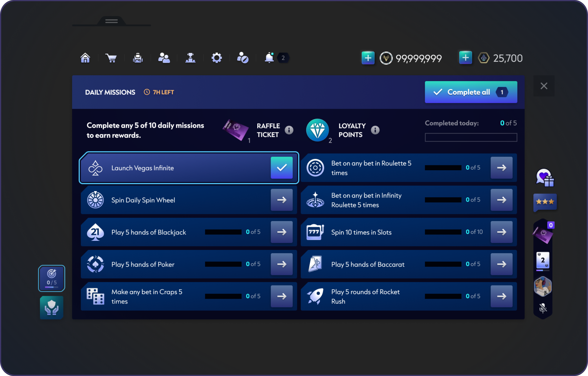Claim the Launch Vegas Infinite checkmark

point(282,168)
